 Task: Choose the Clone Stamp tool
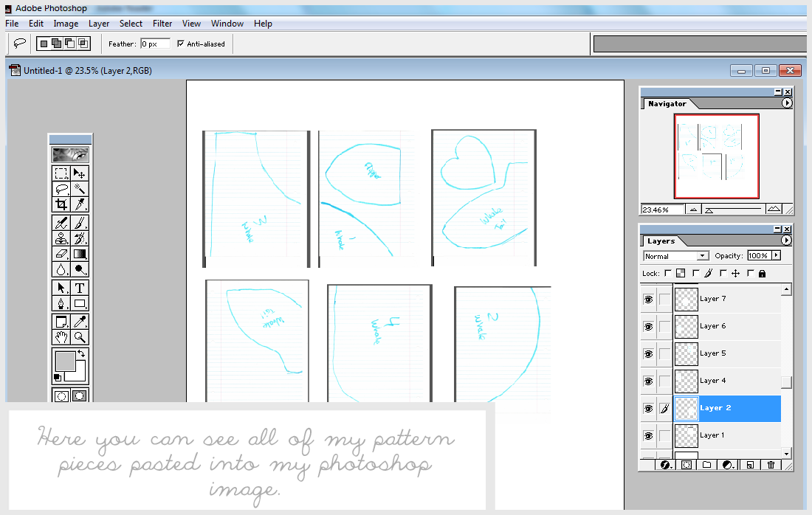(x=61, y=238)
